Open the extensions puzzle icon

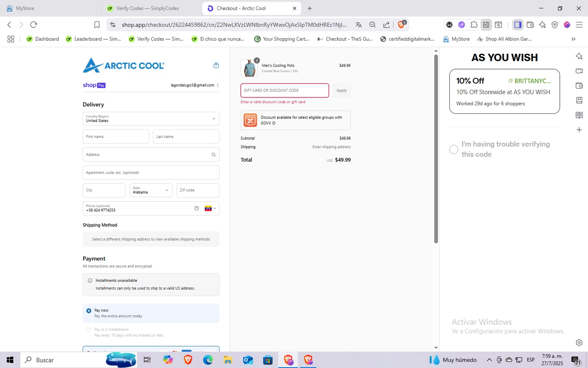(474, 25)
